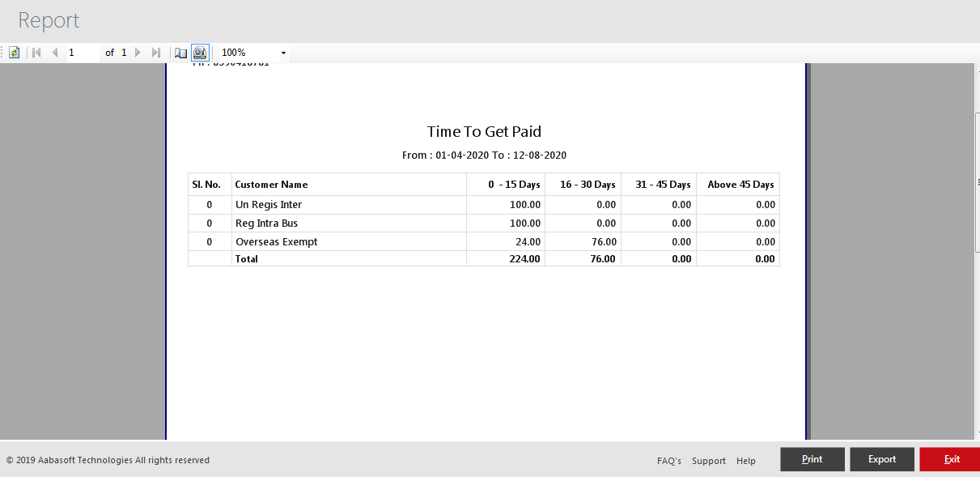Viewport: 980px width, 477px height.
Task: Select the 'Reg Intra Bus' customer row
Action: [483, 224]
